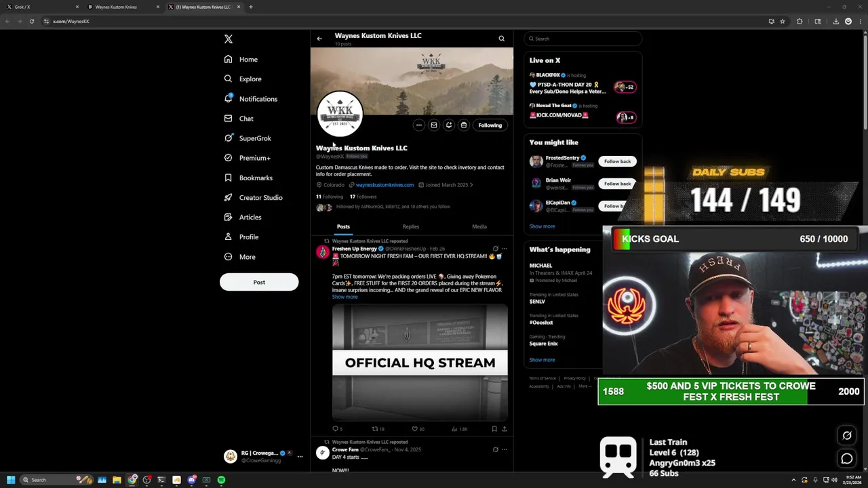
Task: Expand Joined March 2025 chevron
Action: point(471,185)
